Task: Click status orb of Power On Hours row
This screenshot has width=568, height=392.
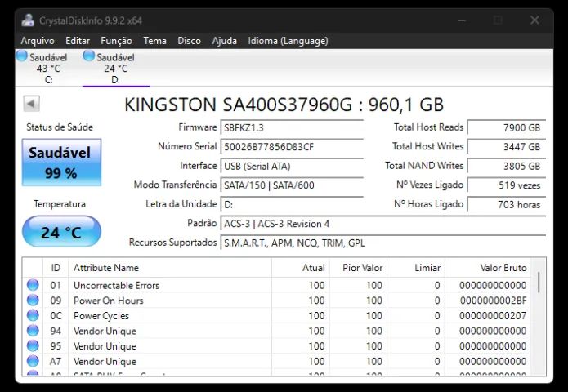Action: click(33, 301)
